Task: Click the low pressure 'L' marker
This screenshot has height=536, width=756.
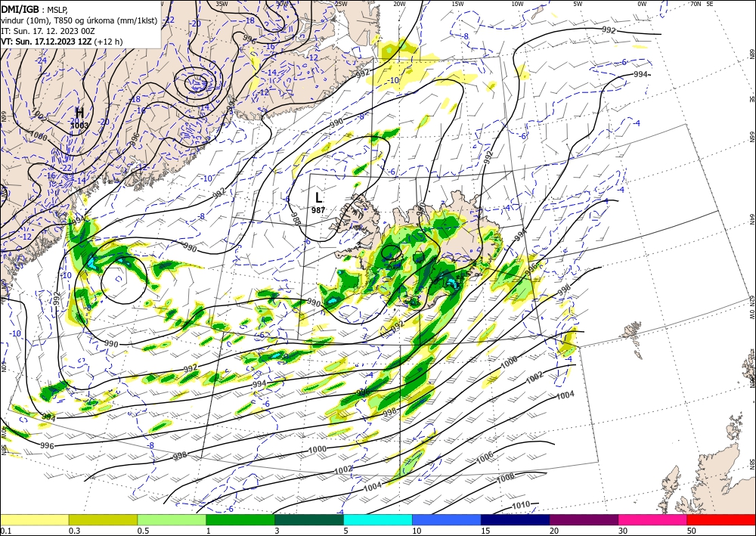Action: tap(318, 197)
